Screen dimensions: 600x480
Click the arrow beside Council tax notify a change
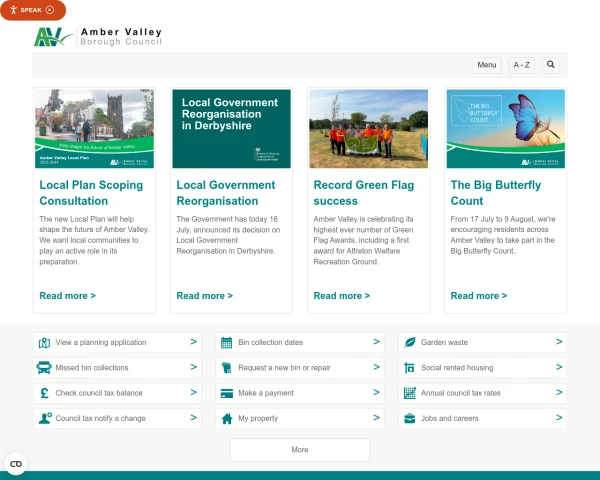click(194, 418)
